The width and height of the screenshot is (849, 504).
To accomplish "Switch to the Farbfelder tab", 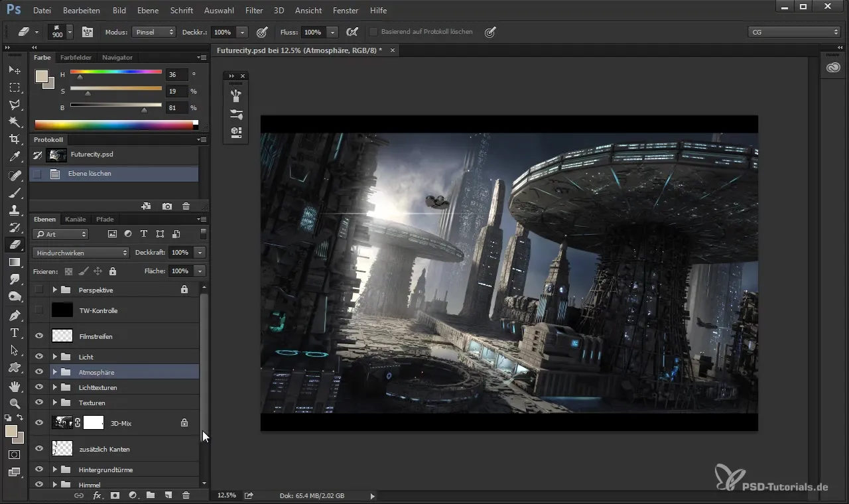I will [x=76, y=58].
